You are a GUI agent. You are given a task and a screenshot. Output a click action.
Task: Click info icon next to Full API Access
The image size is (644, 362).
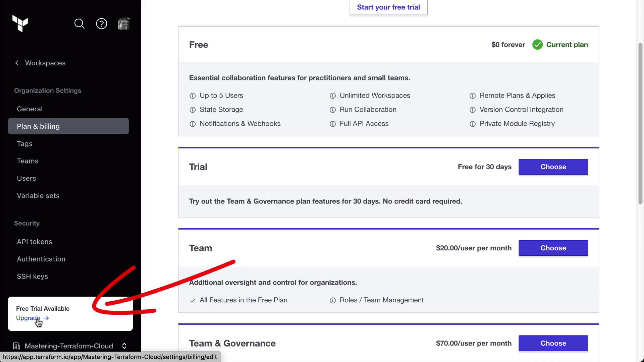pos(333,124)
